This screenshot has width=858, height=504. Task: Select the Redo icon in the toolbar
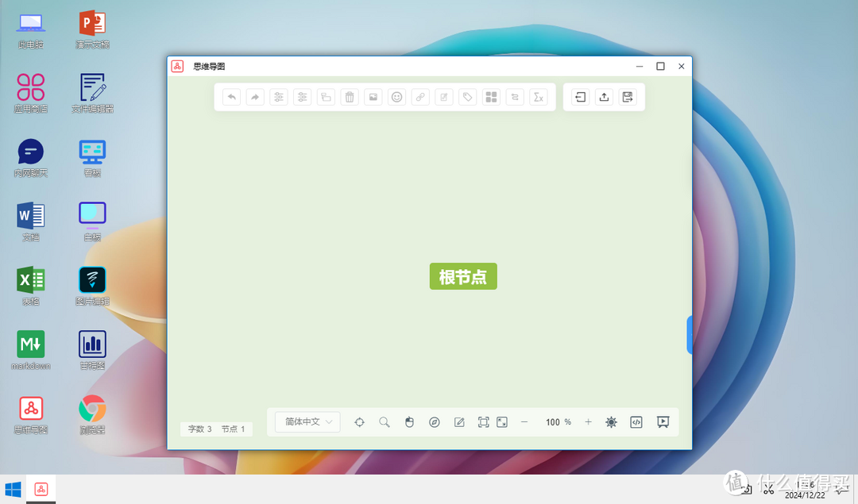(x=254, y=97)
